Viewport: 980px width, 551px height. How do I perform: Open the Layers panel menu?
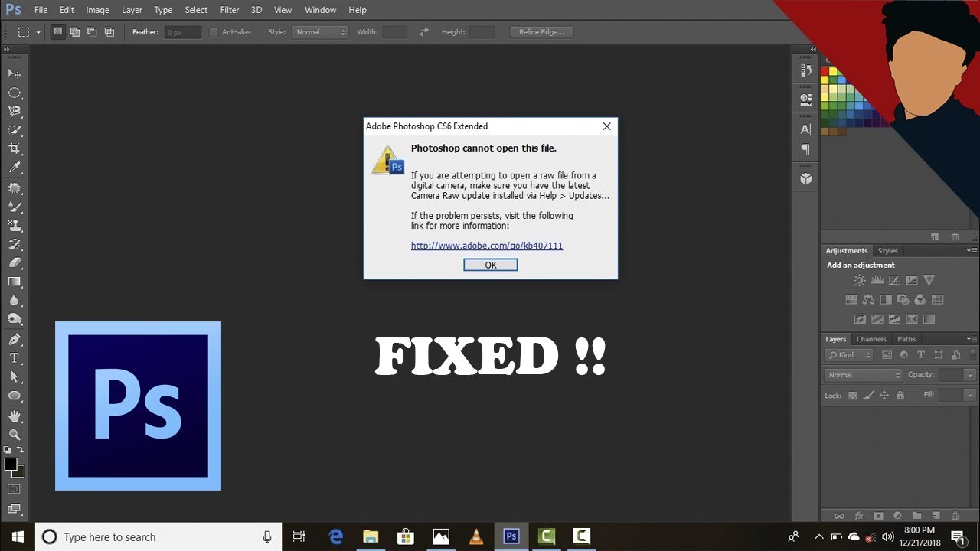point(972,339)
